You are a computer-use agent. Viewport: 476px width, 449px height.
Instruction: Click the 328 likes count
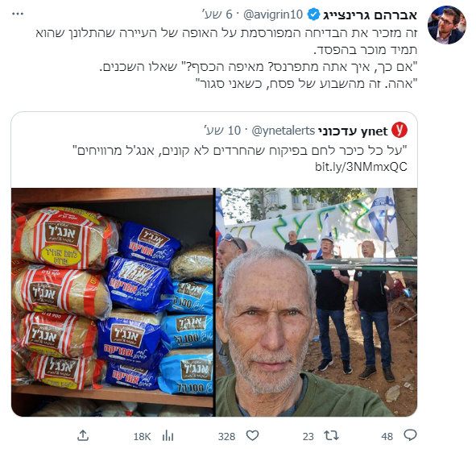(x=226, y=437)
